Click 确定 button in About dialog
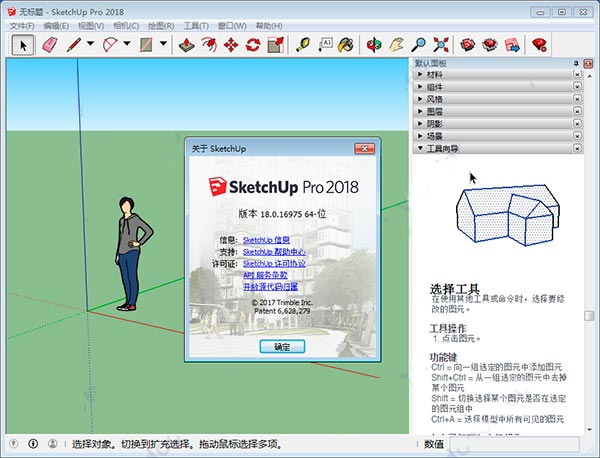This screenshot has width=600, height=458. pyautogui.click(x=280, y=345)
